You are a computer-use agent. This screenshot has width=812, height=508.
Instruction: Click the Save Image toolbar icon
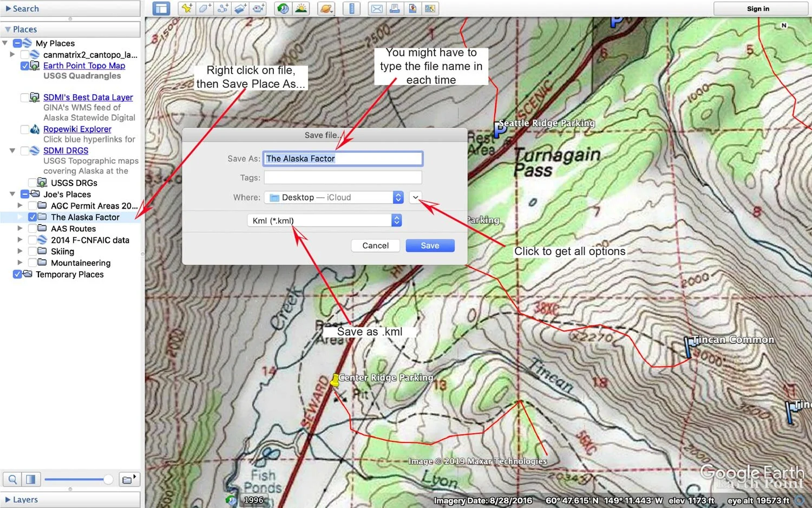coord(412,8)
